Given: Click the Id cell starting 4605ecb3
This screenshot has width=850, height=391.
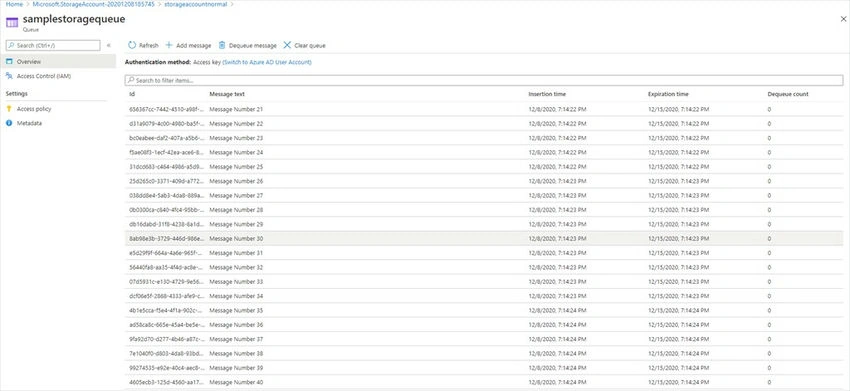Looking at the screenshot, I should (167, 382).
